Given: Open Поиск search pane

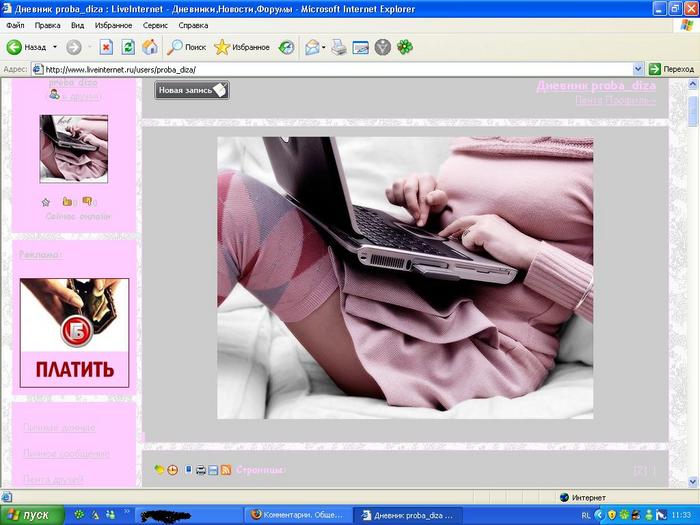Looking at the screenshot, I should point(186,47).
